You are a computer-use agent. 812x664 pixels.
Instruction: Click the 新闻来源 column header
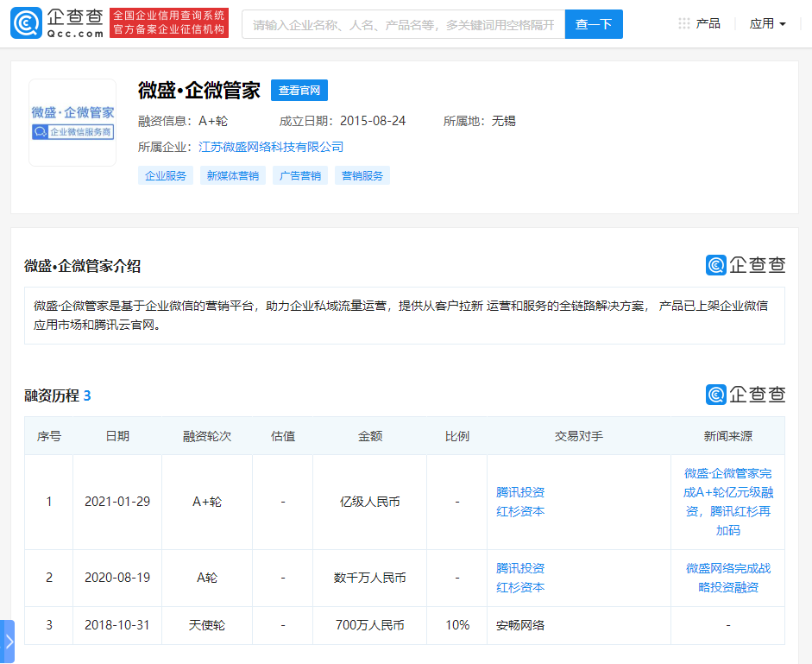(728, 436)
